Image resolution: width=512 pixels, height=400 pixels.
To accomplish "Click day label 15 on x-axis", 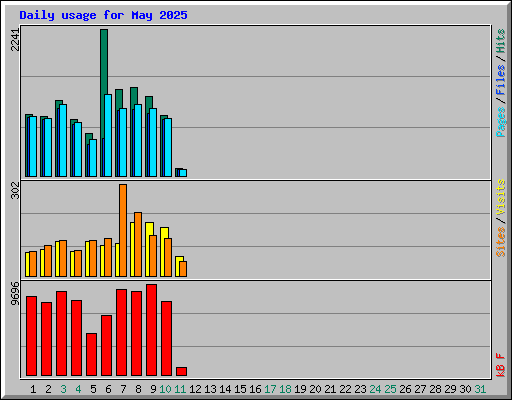I will tap(240, 389).
